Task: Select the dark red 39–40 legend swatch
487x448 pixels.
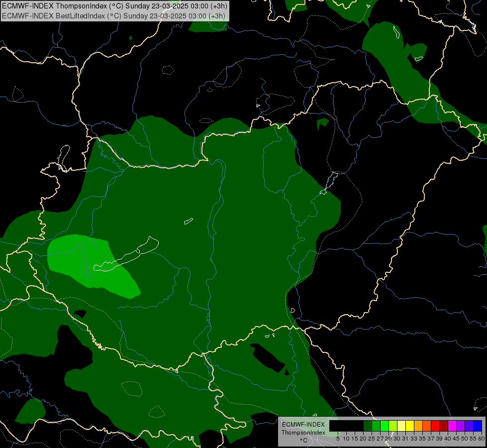Action: 444,426
